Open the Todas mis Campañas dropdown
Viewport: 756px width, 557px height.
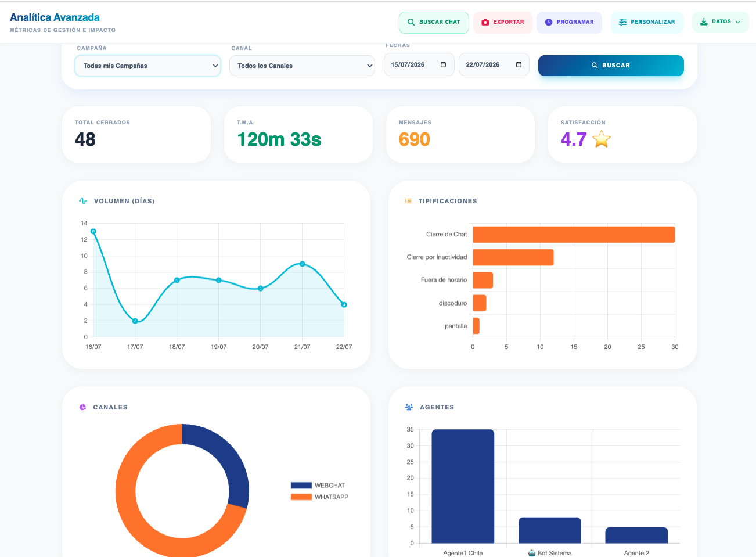click(147, 66)
